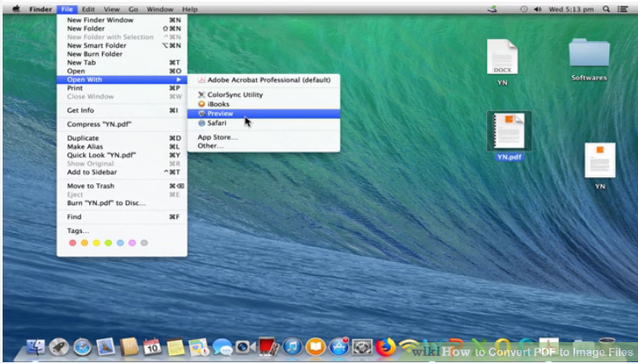638x364 pixels.
Task: Open the Softwares folder on desktop
Action: (x=589, y=54)
